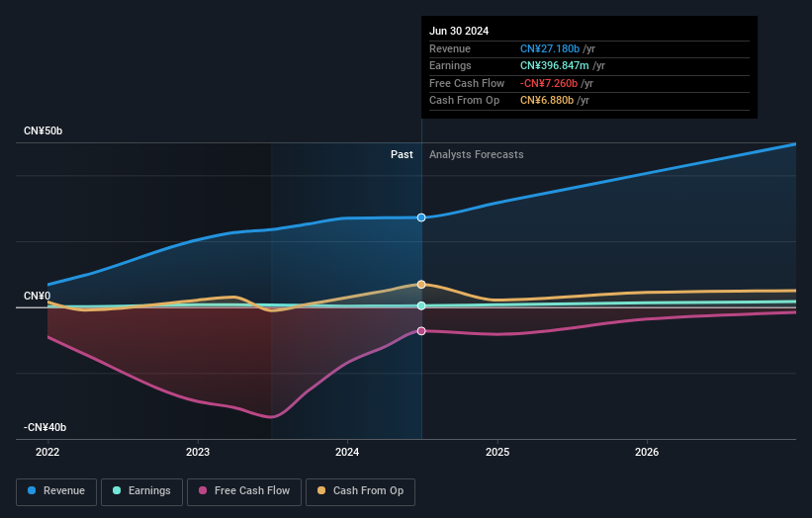Image resolution: width=812 pixels, height=518 pixels.
Task: Click the Past section label
Action: pyautogui.click(x=402, y=154)
